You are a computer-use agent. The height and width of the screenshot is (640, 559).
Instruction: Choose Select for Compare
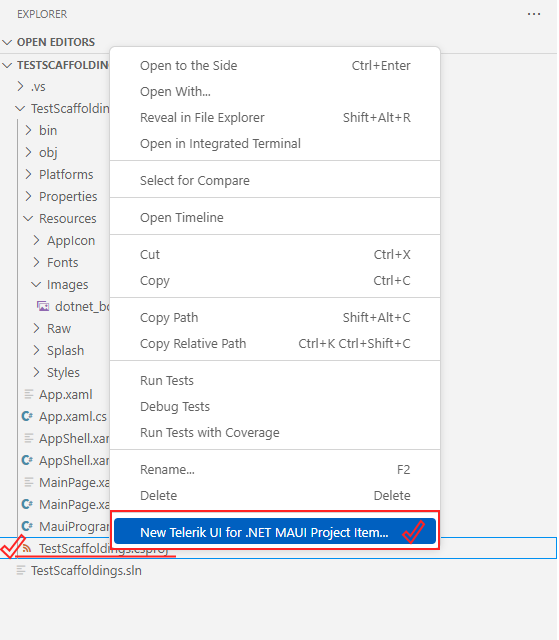[x=275, y=180]
